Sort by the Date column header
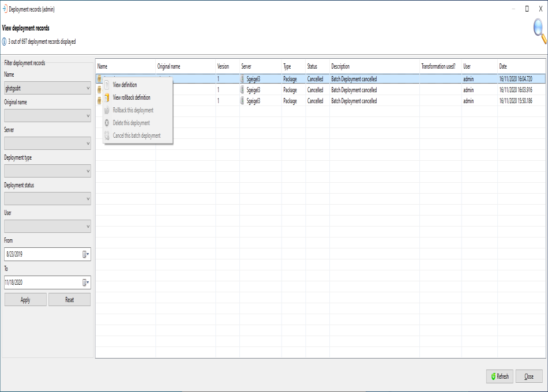The height and width of the screenshot is (392, 548). [521, 66]
